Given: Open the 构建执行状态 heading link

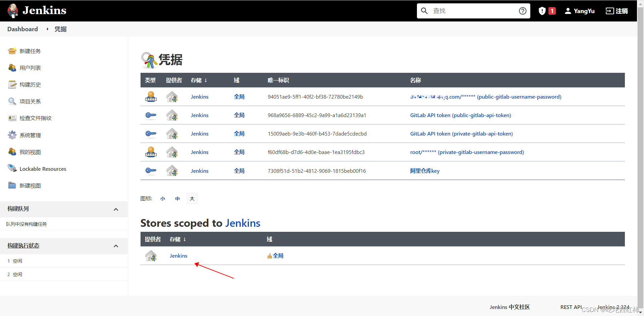Looking at the screenshot, I should coord(23,246).
